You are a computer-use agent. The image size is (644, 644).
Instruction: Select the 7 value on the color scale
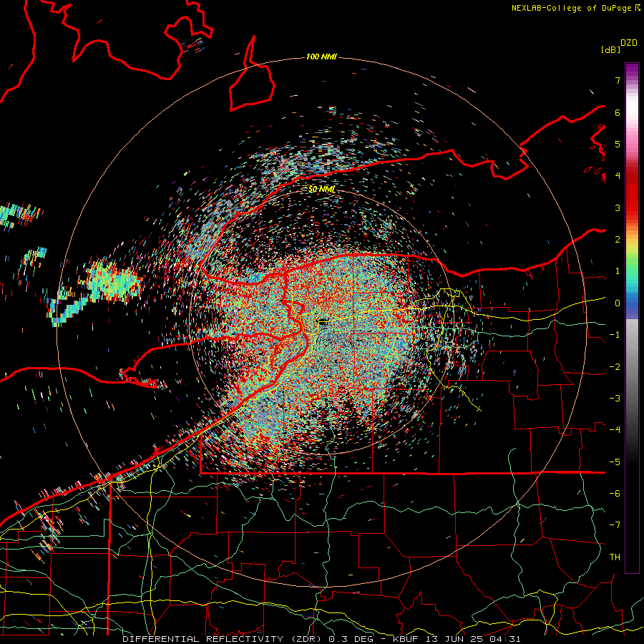[x=618, y=80]
